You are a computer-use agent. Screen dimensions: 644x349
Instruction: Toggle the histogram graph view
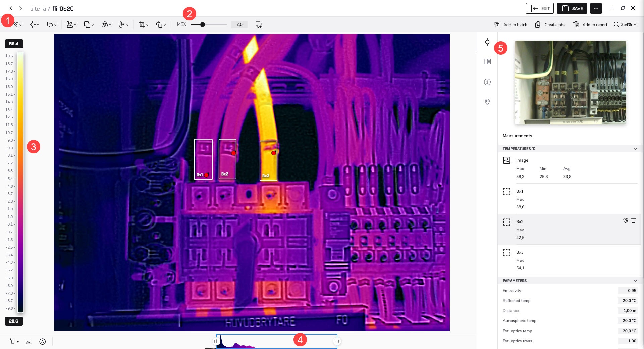tap(29, 342)
